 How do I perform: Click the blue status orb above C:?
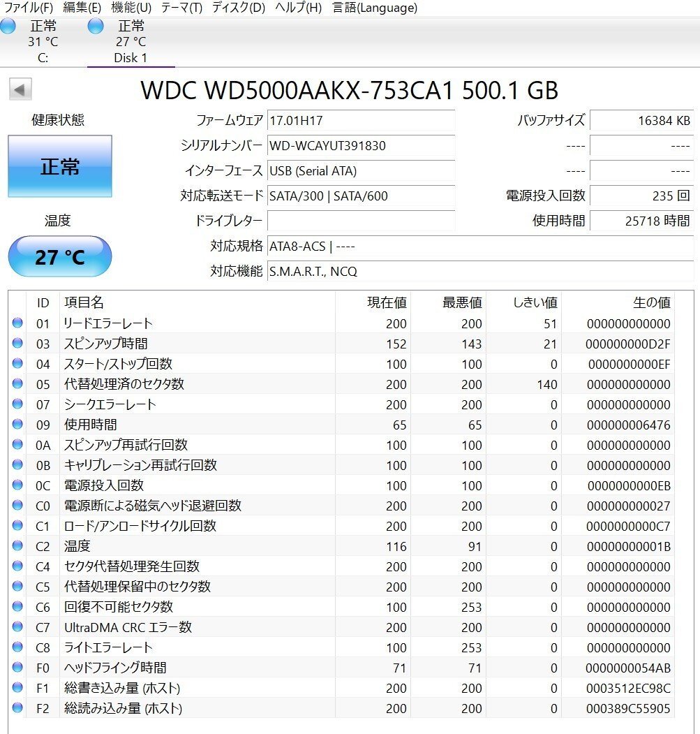[8, 27]
